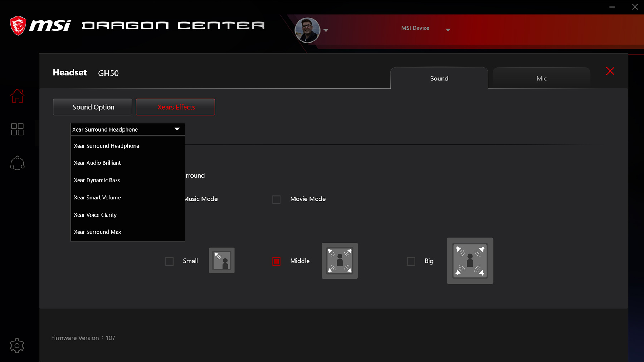Click the Movie Mode label

308,199
